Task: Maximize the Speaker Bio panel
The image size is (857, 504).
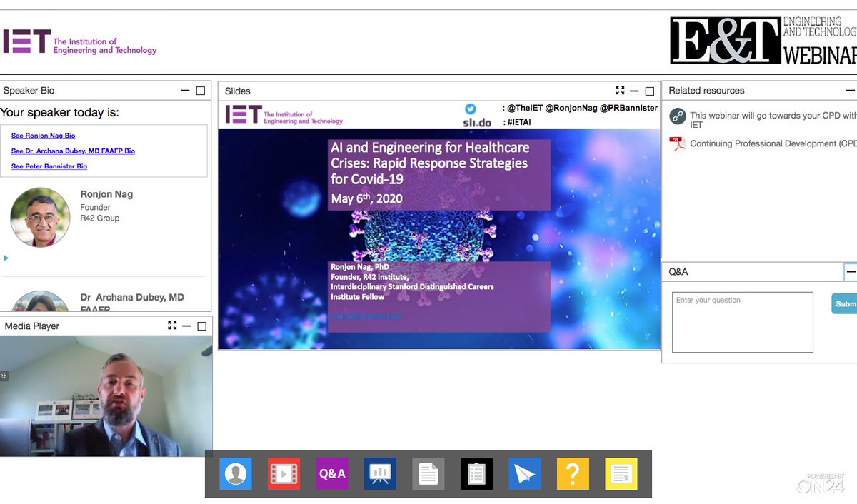Action: (x=201, y=91)
